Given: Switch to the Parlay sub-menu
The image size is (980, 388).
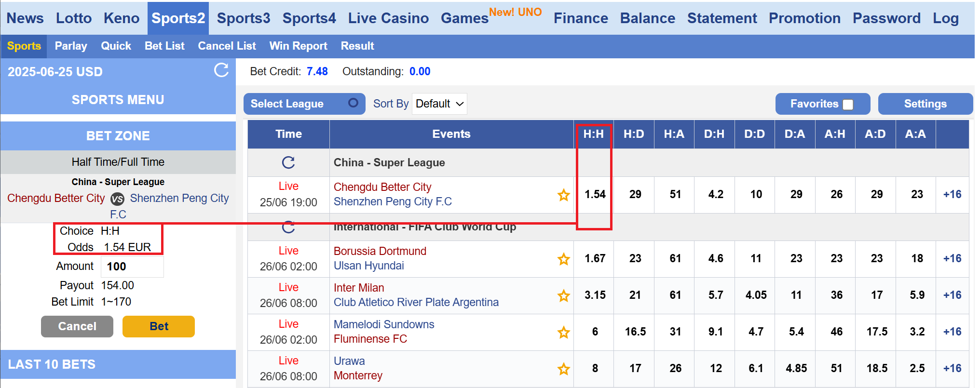Looking at the screenshot, I should click(71, 46).
